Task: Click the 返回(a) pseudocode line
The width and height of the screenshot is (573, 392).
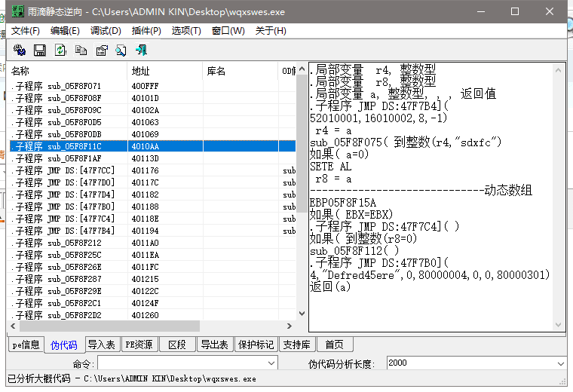Action: pyautogui.click(x=330, y=286)
